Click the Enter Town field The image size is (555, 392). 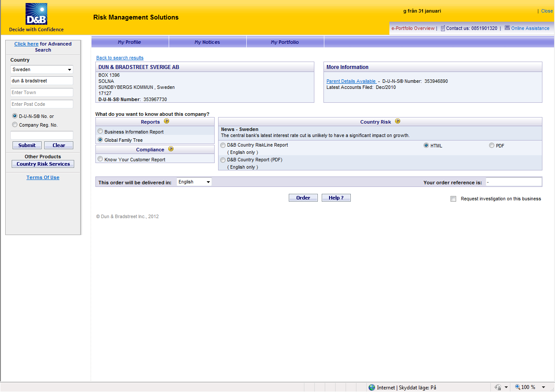pyautogui.click(x=42, y=92)
